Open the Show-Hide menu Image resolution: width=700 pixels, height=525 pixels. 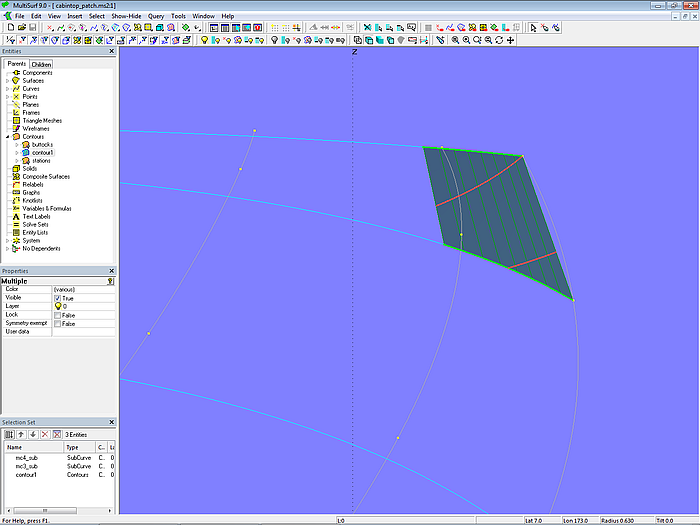pos(126,17)
